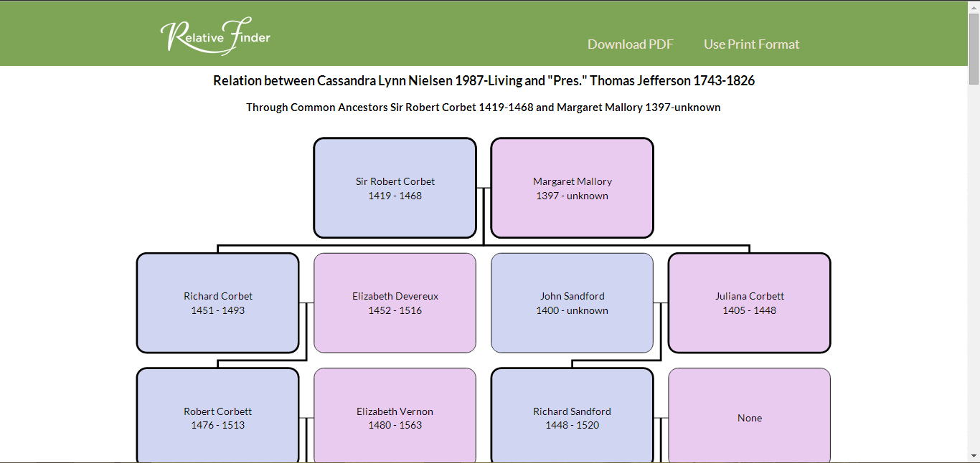
Task: Click the Relative Finder logo
Action: tap(215, 36)
